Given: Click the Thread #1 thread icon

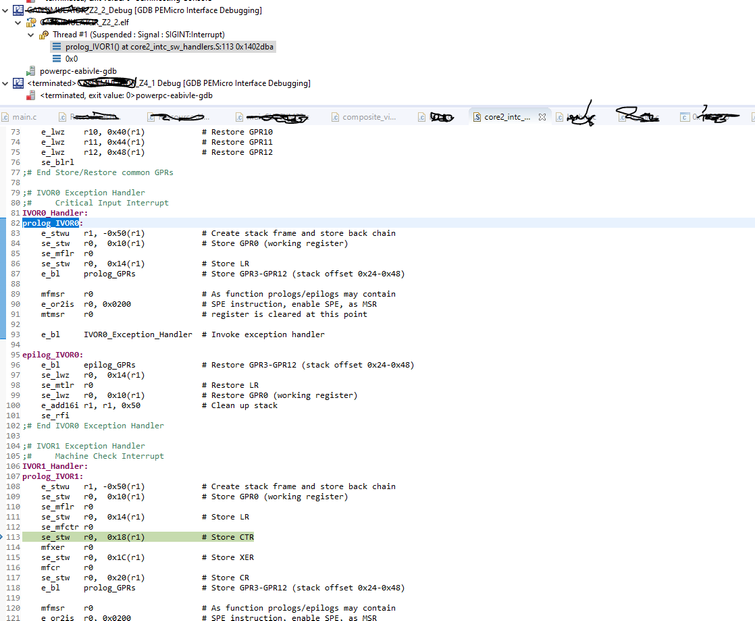Looking at the screenshot, I should tap(44, 35).
